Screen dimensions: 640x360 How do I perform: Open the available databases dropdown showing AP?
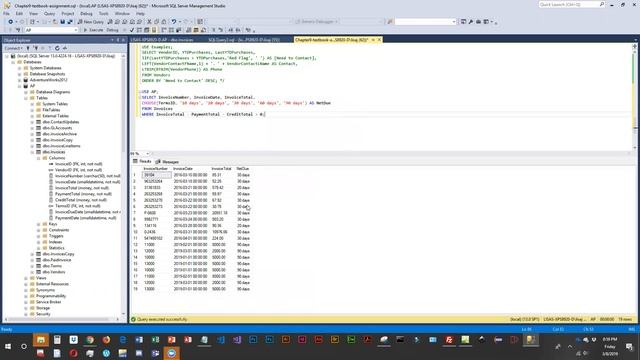[51, 30]
